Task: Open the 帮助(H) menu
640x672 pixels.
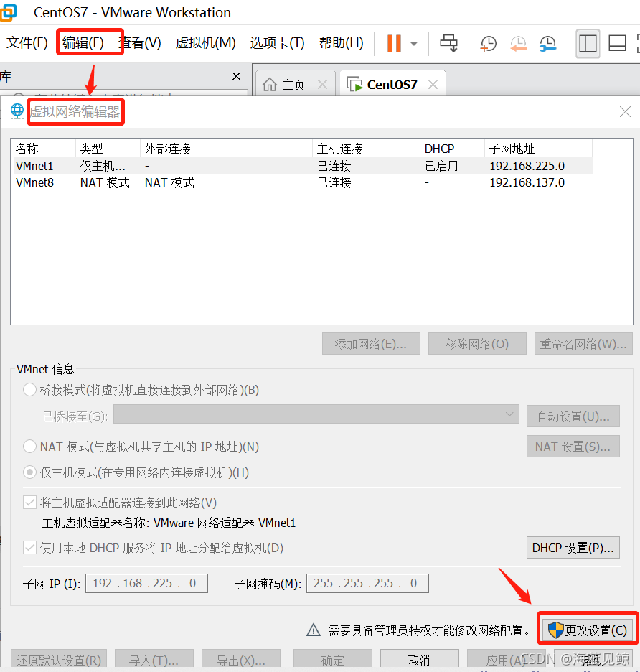Action: [341, 43]
